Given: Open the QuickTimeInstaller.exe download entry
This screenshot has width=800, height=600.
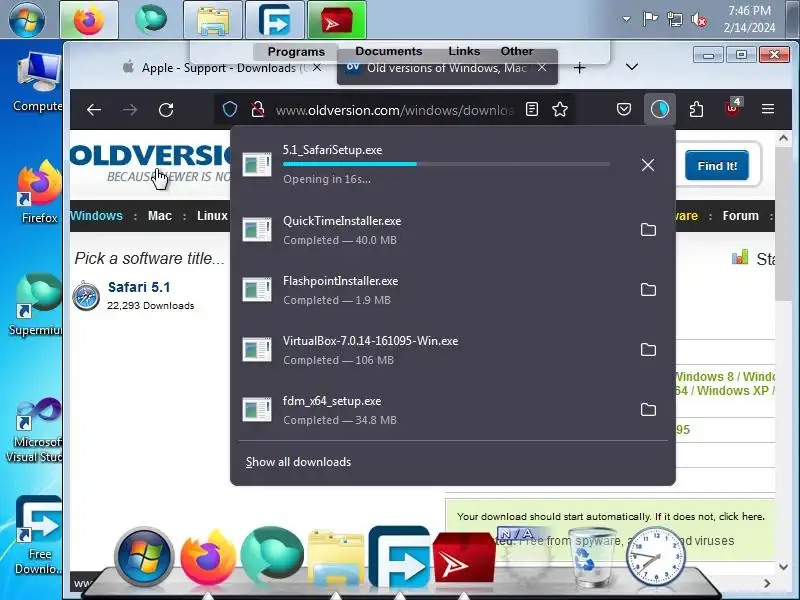Looking at the screenshot, I should pos(434,230).
